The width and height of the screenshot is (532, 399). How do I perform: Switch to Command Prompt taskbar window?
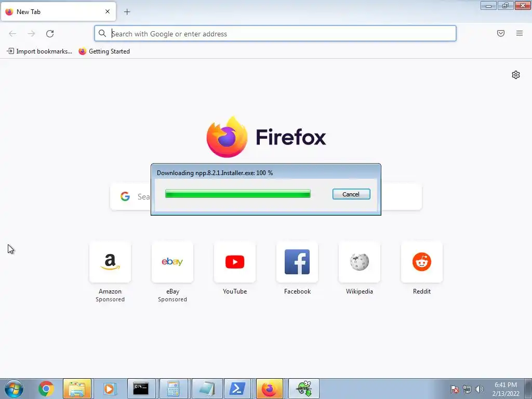pyautogui.click(x=141, y=389)
